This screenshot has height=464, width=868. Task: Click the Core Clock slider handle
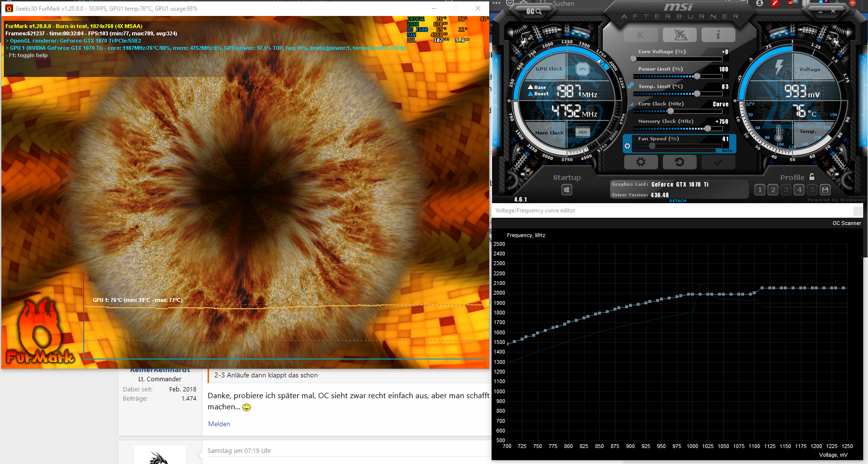tap(670, 111)
